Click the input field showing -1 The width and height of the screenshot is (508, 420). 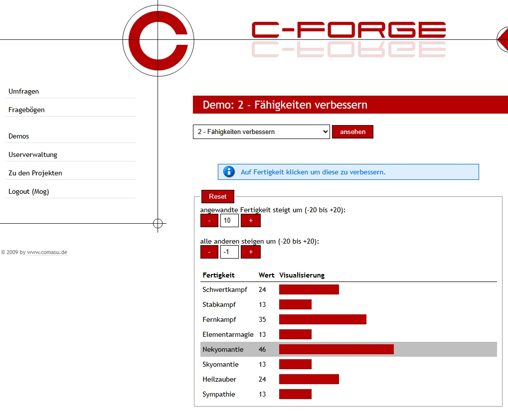tap(229, 252)
